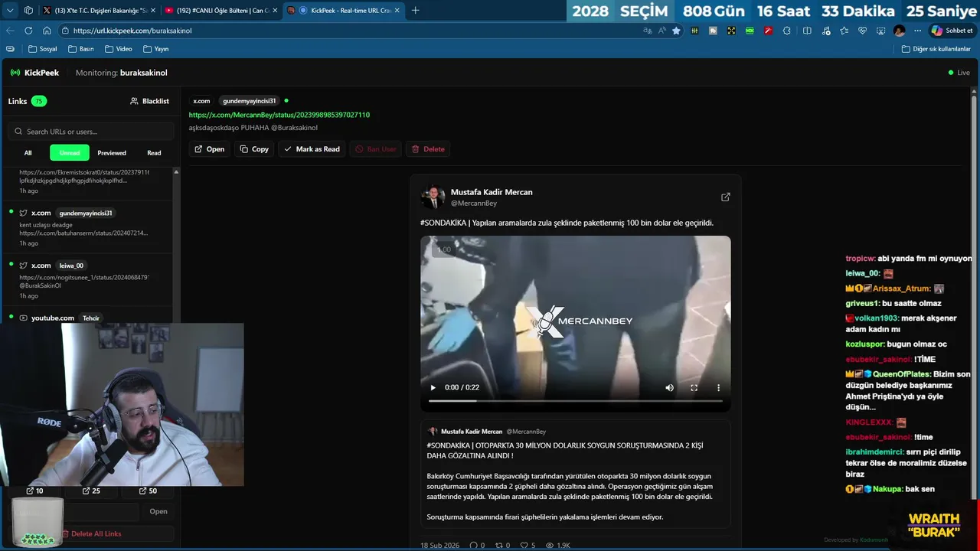Click the browser back arrow
This screenshot has height=551, width=980.
pos(10,31)
